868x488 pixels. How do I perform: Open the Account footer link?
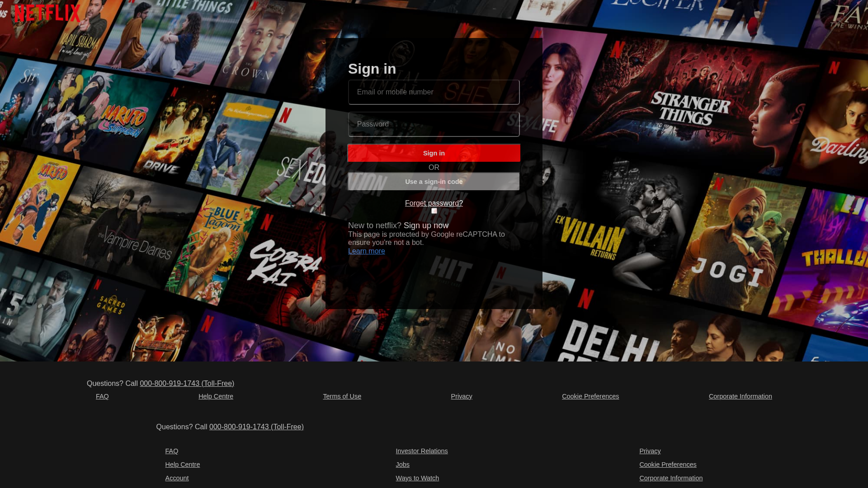click(177, 478)
